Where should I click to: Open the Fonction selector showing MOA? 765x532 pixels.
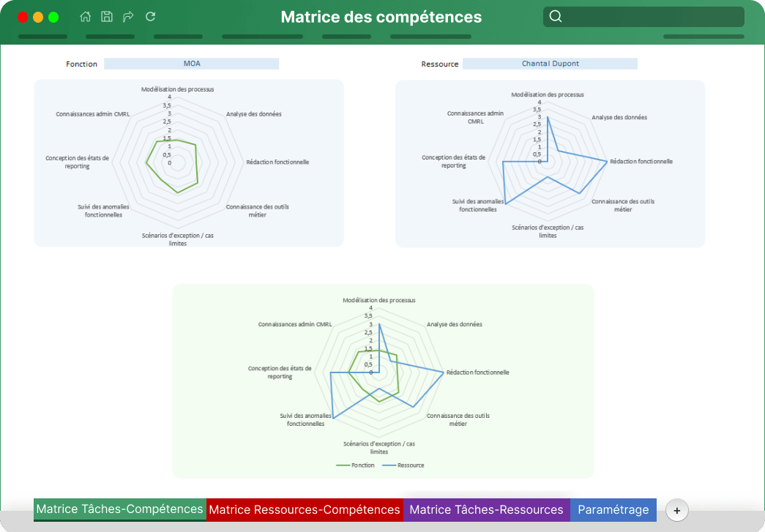click(191, 64)
